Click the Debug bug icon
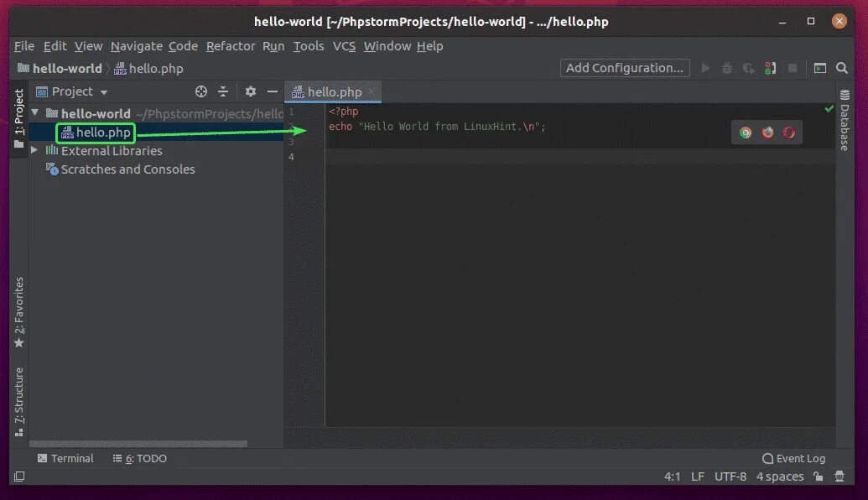 [x=727, y=68]
